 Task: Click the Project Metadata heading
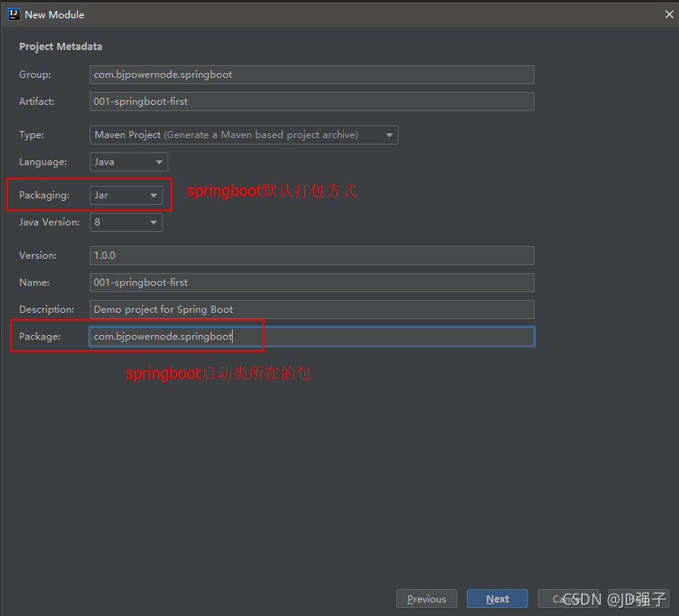coord(60,46)
